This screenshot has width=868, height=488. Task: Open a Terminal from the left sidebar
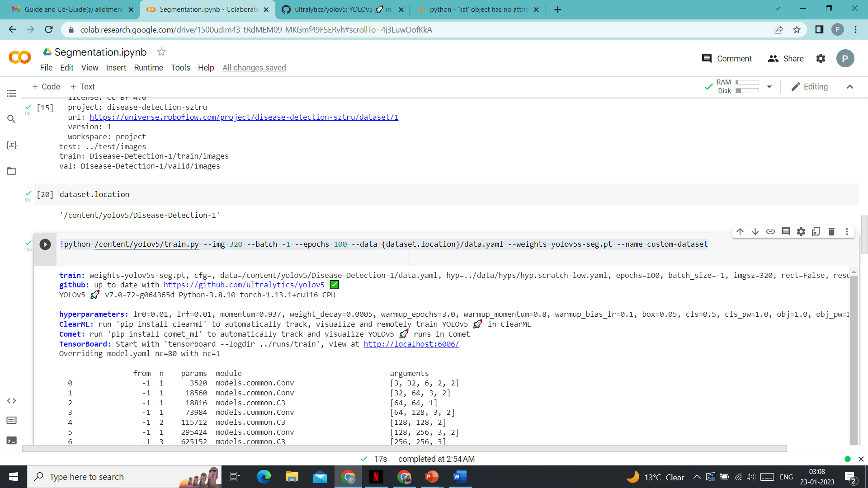[11, 440]
